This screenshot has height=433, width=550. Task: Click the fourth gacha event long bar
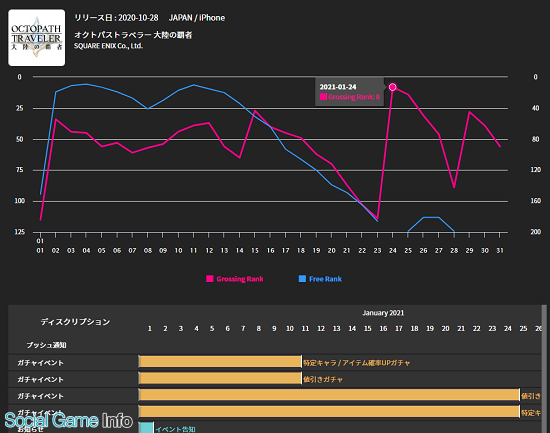point(329,411)
